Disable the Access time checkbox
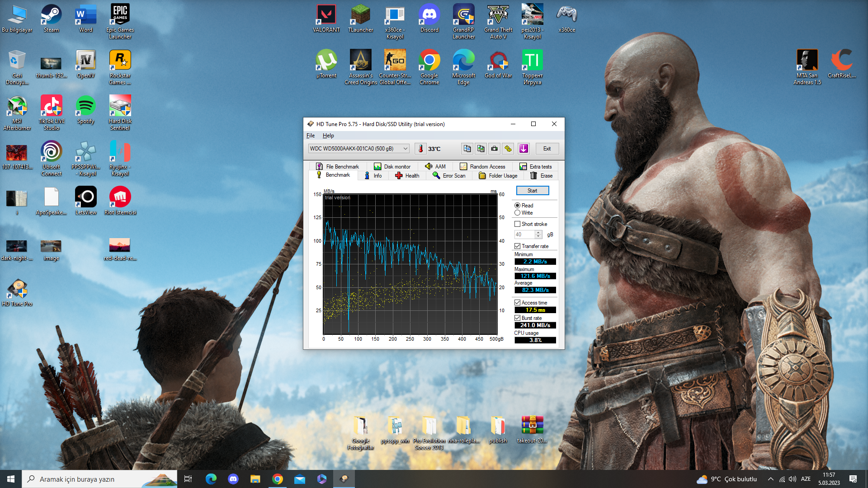The width and height of the screenshot is (868, 488). 517,303
